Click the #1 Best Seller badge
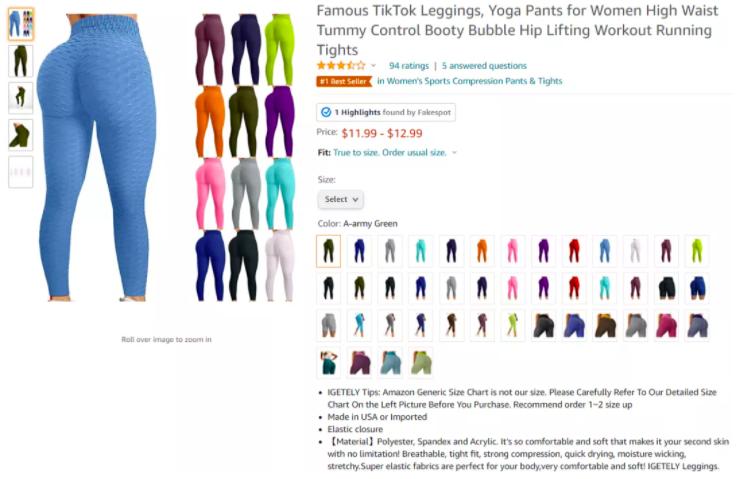 344,81
